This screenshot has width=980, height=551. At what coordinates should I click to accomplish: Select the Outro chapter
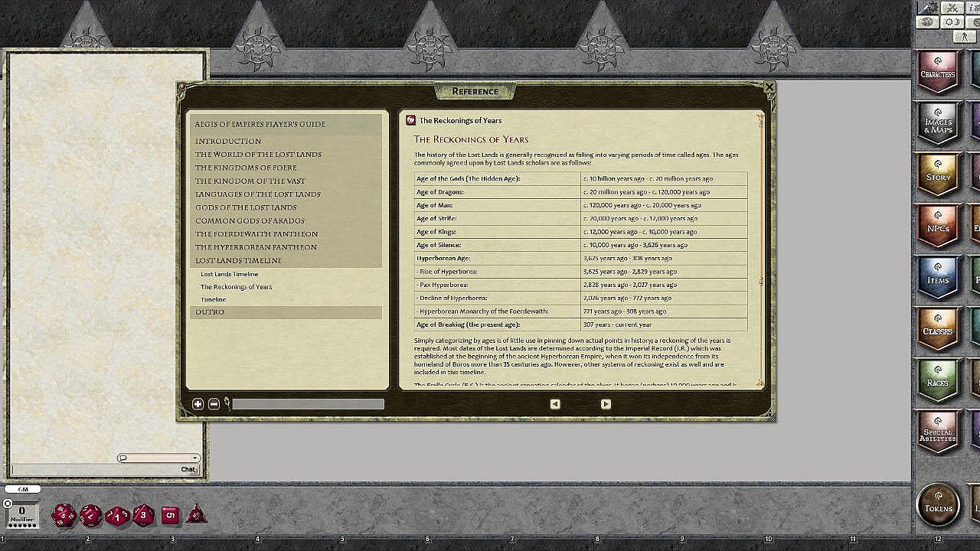coord(210,312)
